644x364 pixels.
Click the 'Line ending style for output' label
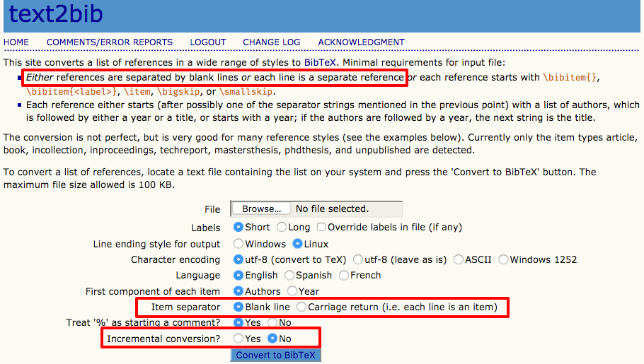[156, 244]
